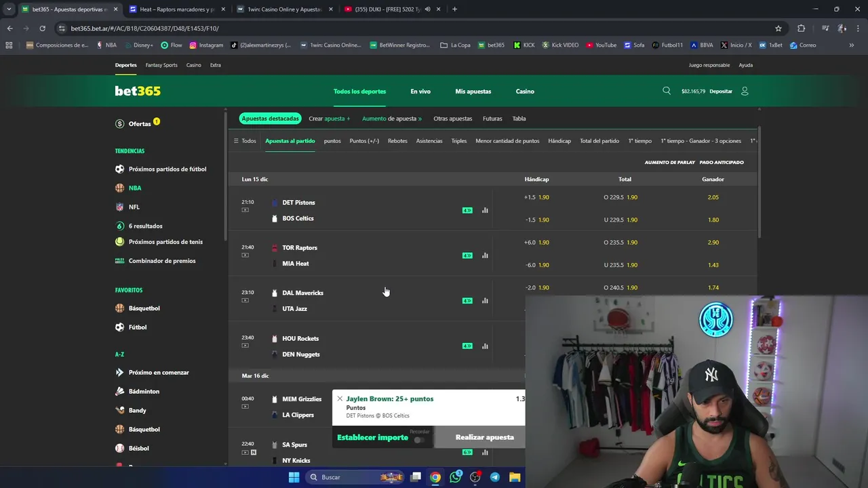
Task: Click green markets badge for HOU Rockets game
Action: [467, 346]
